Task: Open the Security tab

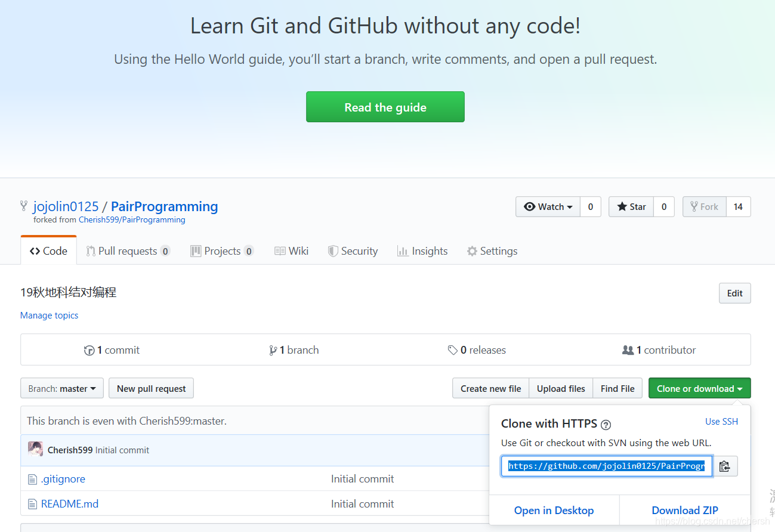Action: pyautogui.click(x=353, y=251)
